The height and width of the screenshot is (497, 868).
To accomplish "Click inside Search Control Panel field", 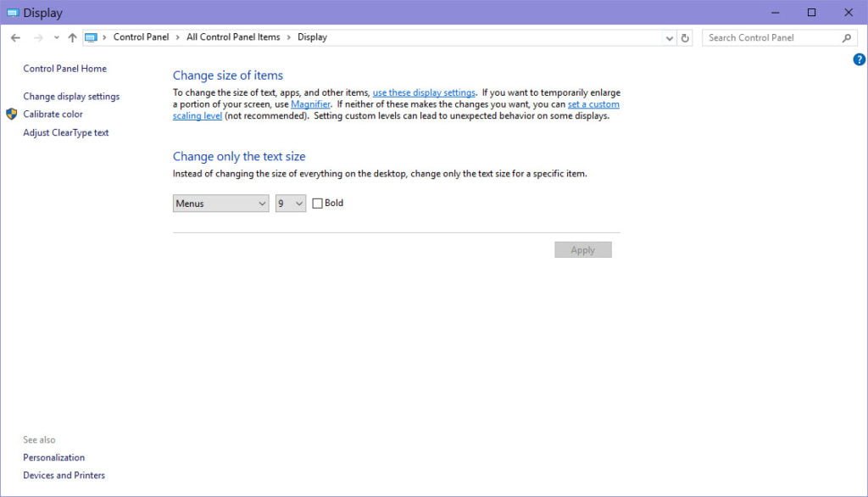I will click(771, 37).
